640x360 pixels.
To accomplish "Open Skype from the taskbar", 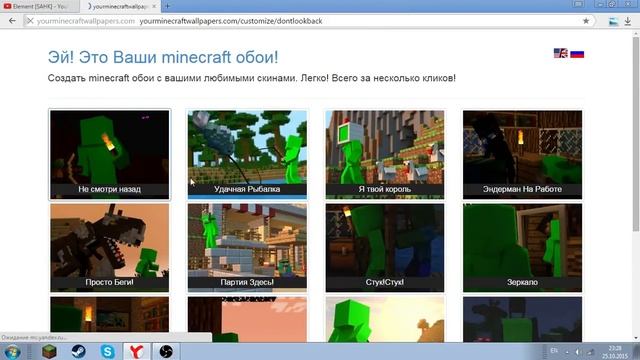I will pos(108,351).
